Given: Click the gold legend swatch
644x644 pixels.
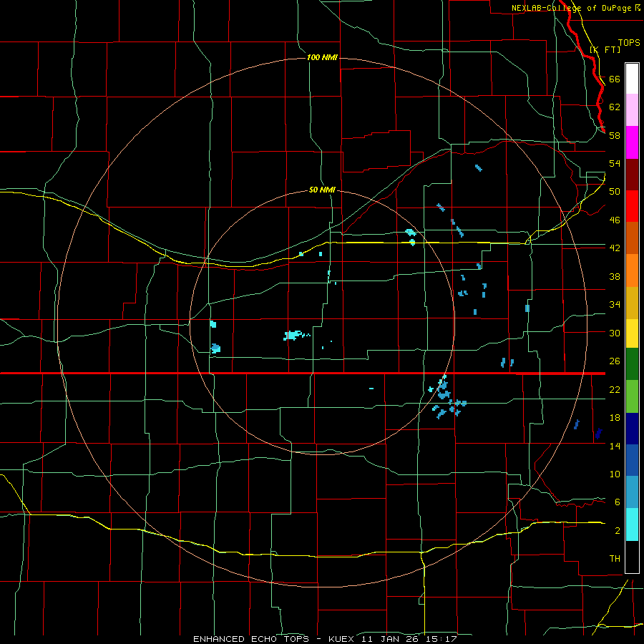Looking at the screenshot, I should click(632, 303).
